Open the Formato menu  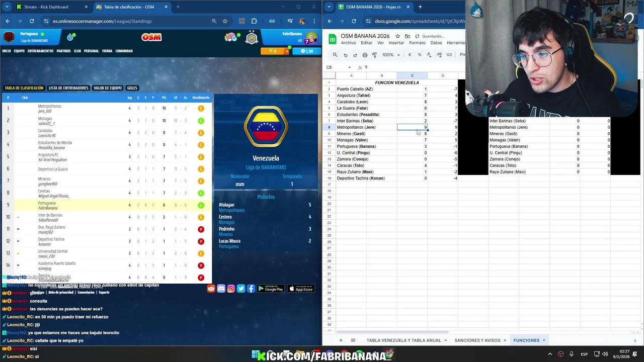pos(417,43)
